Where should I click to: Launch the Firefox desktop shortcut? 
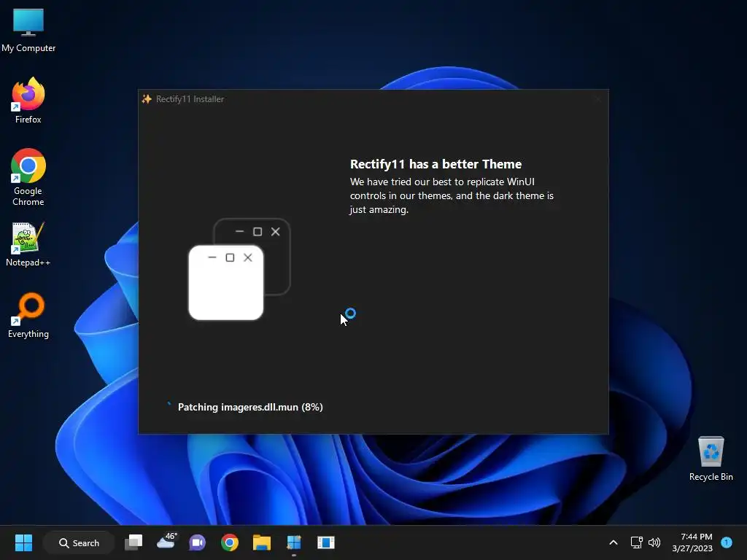[28, 101]
